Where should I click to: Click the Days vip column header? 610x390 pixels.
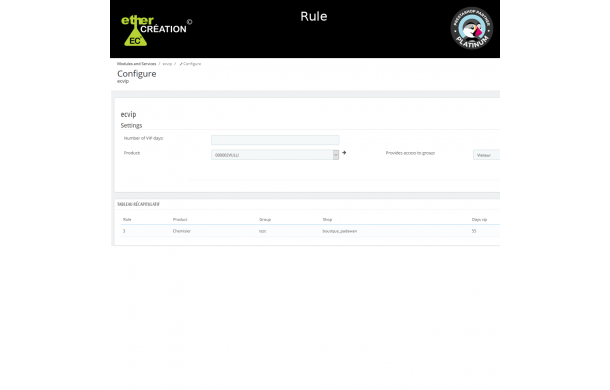479,220
